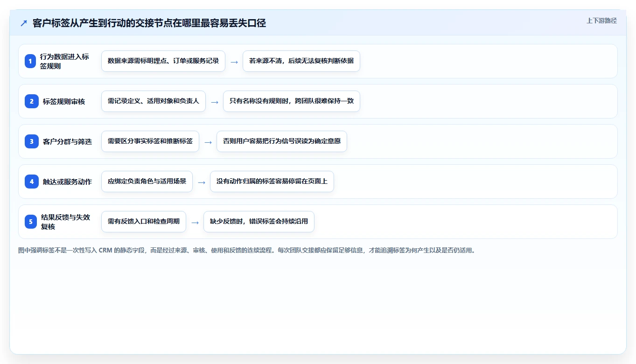The image size is (636, 364).
Task: Select the 标签规则审核 step label
Action: pyautogui.click(x=64, y=101)
